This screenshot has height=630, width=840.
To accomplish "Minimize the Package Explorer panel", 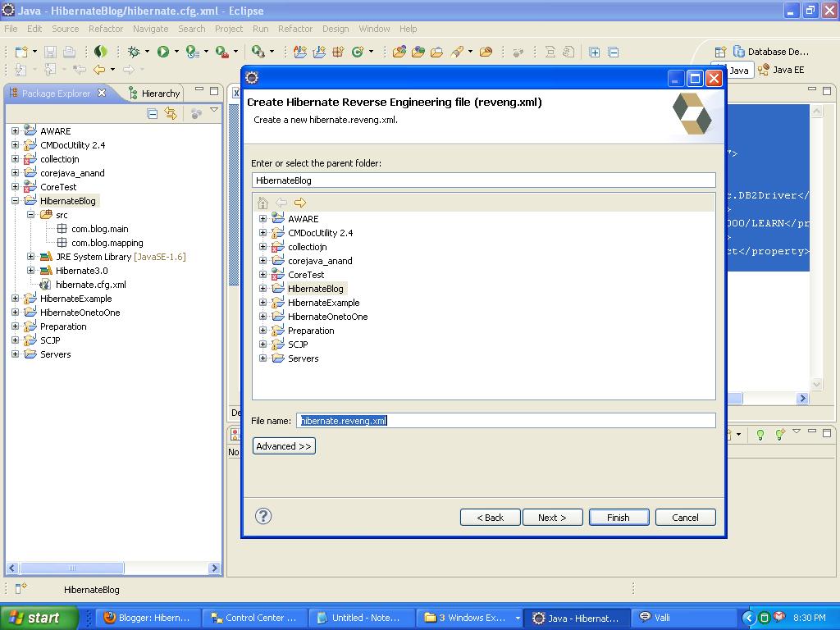I will 199,89.
